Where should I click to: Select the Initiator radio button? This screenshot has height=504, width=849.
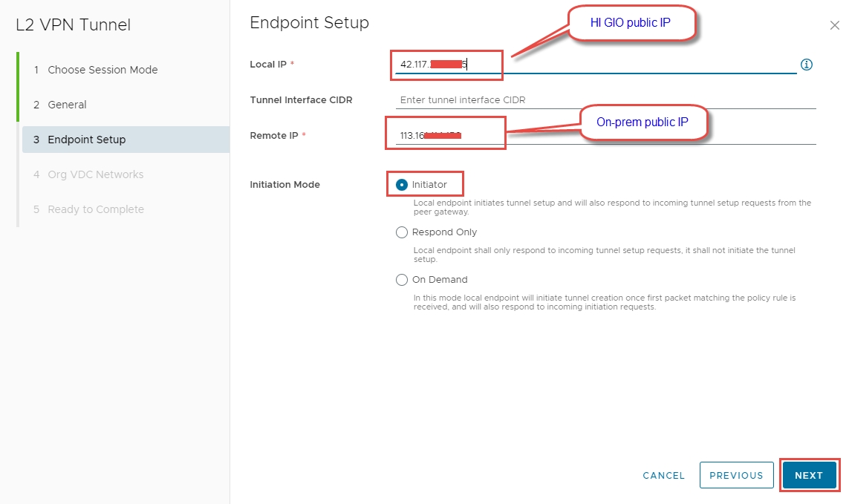(402, 185)
